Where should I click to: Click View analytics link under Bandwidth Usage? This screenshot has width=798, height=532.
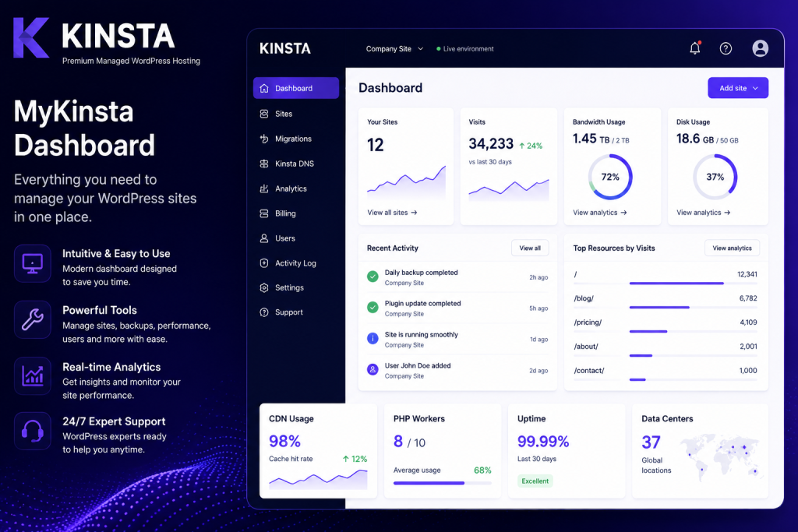pyautogui.click(x=599, y=213)
